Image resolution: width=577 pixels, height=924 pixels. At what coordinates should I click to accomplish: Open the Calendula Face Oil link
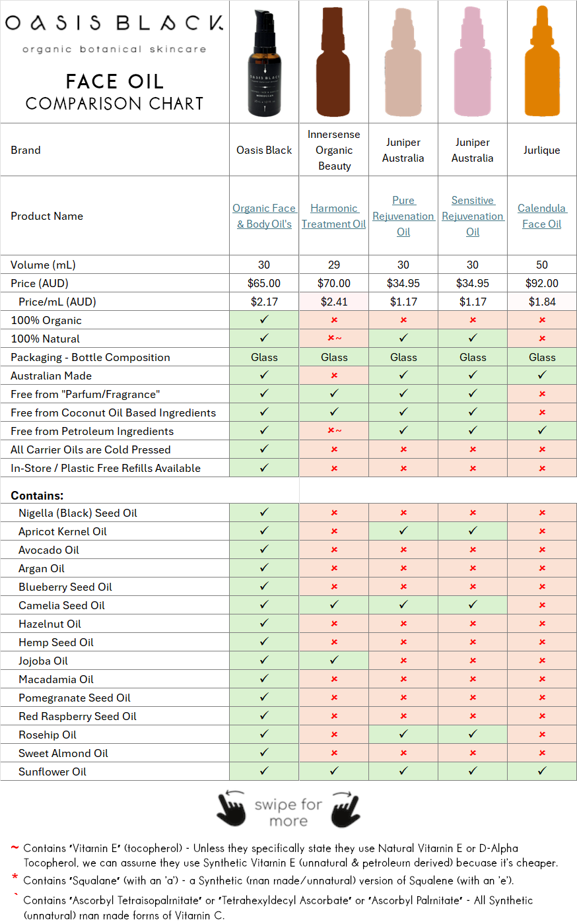[x=541, y=216]
